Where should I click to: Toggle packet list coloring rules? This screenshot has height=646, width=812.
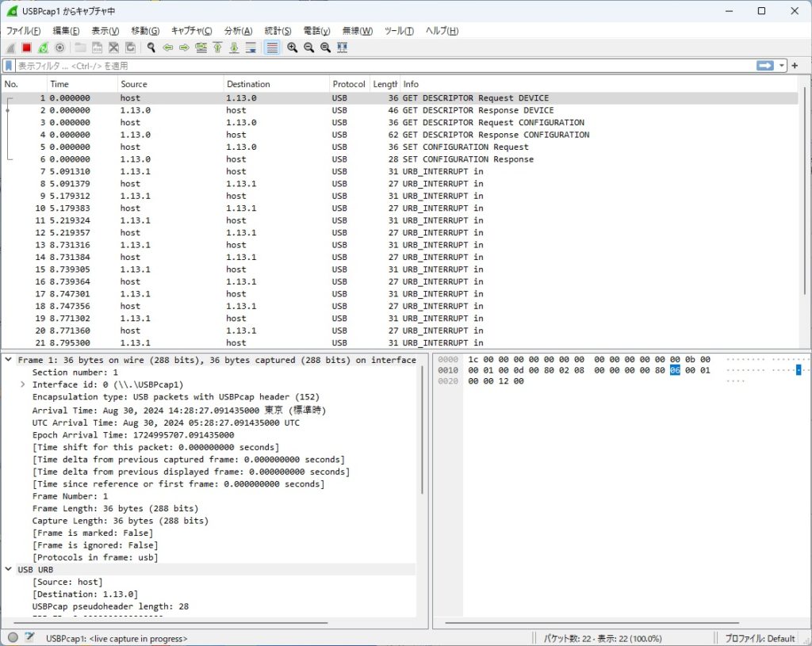click(x=272, y=48)
